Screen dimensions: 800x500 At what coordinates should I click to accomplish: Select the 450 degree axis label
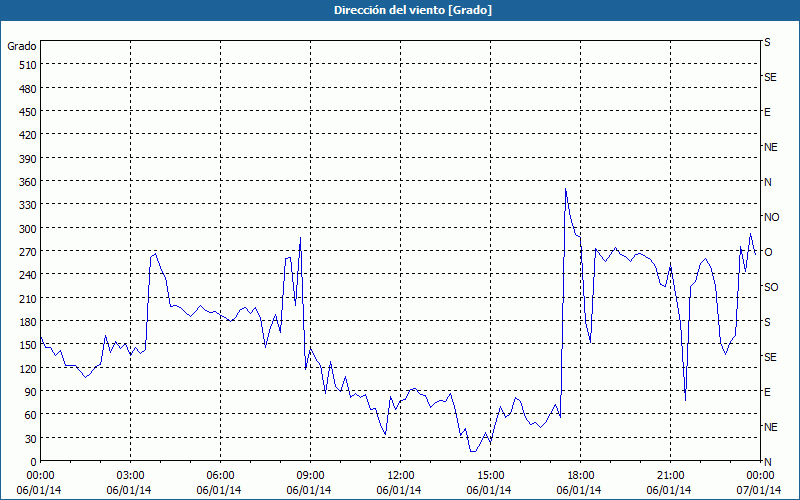[28, 112]
